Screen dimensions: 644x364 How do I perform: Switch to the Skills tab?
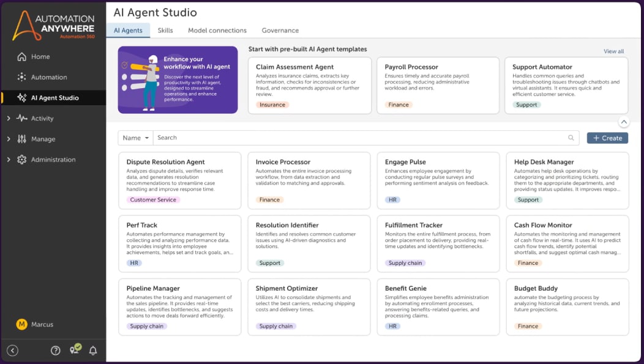tap(165, 31)
